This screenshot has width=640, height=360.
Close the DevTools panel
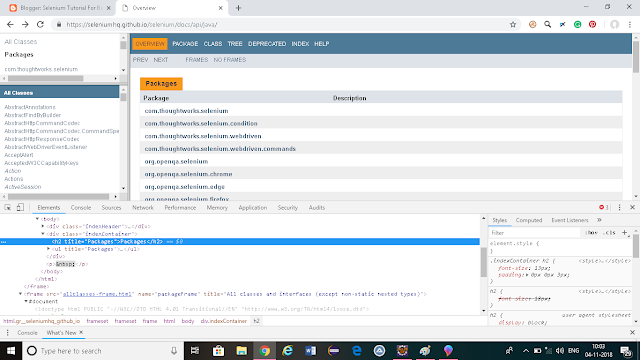[632, 207]
